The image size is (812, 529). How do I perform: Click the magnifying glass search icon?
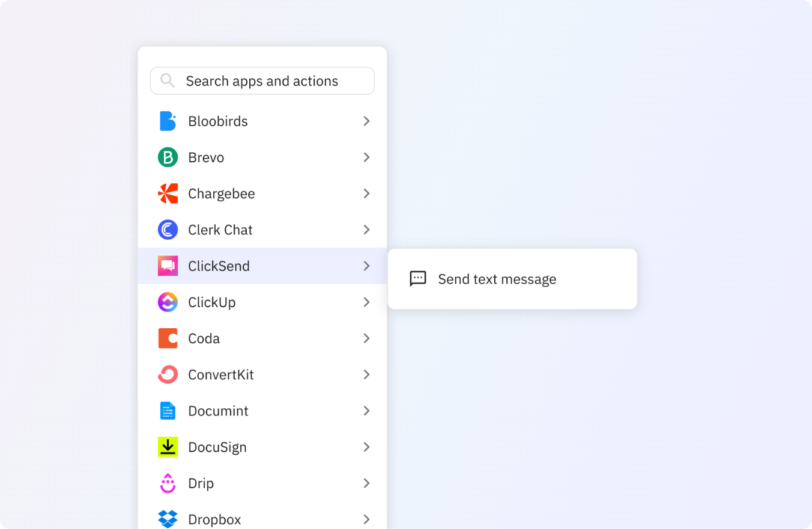pyautogui.click(x=168, y=81)
